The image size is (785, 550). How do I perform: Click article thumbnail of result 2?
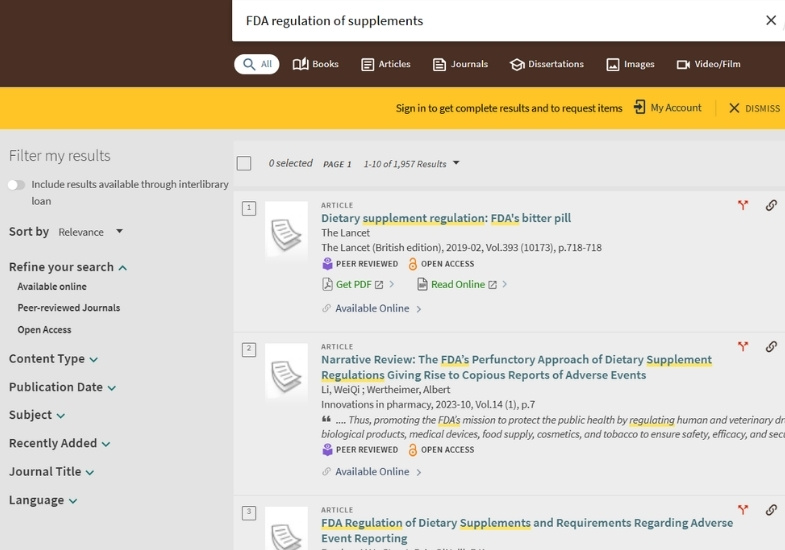pyautogui.click(x=286, y=371)
